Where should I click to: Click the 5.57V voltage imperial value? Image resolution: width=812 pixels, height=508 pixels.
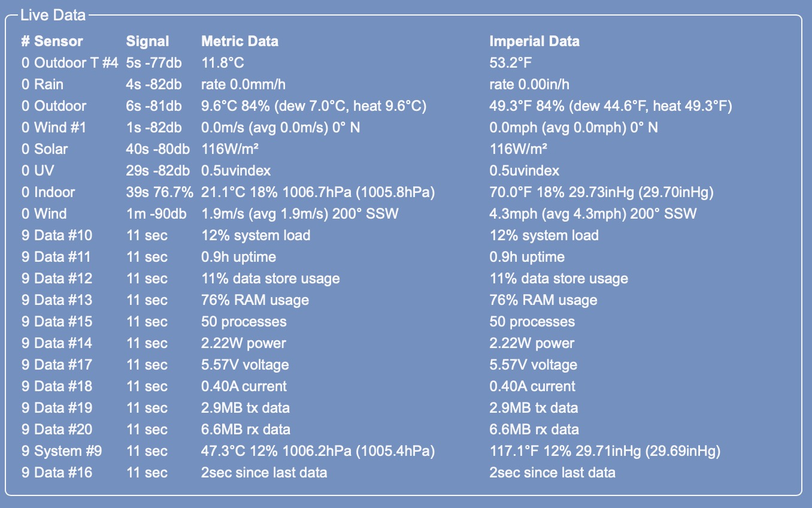[534, 365]
